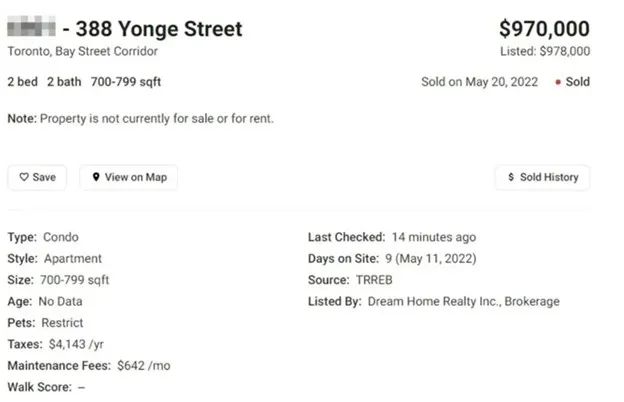Open the Sold History
624x402 pixels.
tap(543, 177)
